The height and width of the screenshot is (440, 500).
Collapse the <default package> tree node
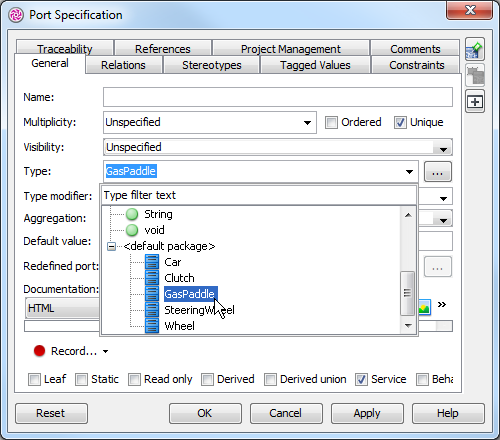pyautogui.click(x=111, y=246)
